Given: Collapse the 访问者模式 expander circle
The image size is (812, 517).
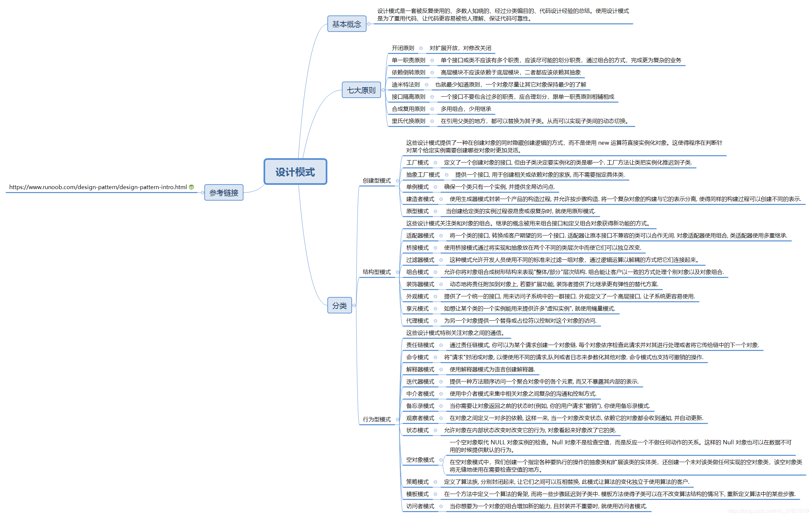Looking at the screenshot, I should tap(441, 506).
